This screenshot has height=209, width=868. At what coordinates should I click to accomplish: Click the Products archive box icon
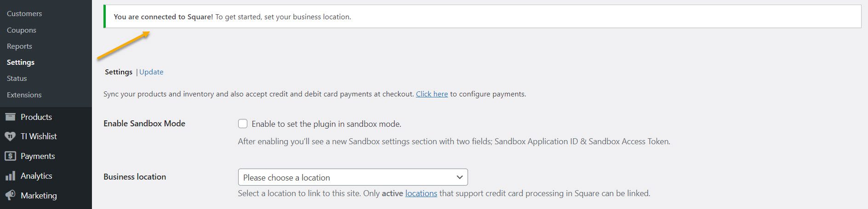10,117
